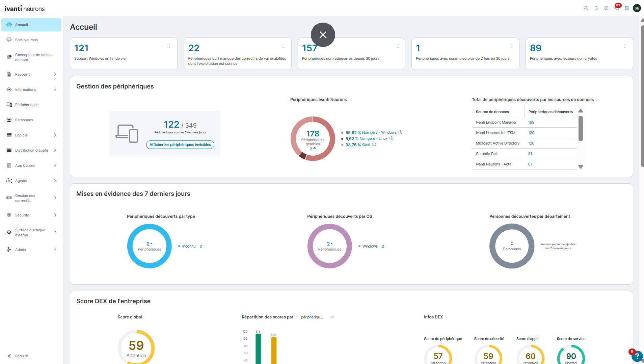Click the 89 lecteurs non cryptés value

point(536,48)
